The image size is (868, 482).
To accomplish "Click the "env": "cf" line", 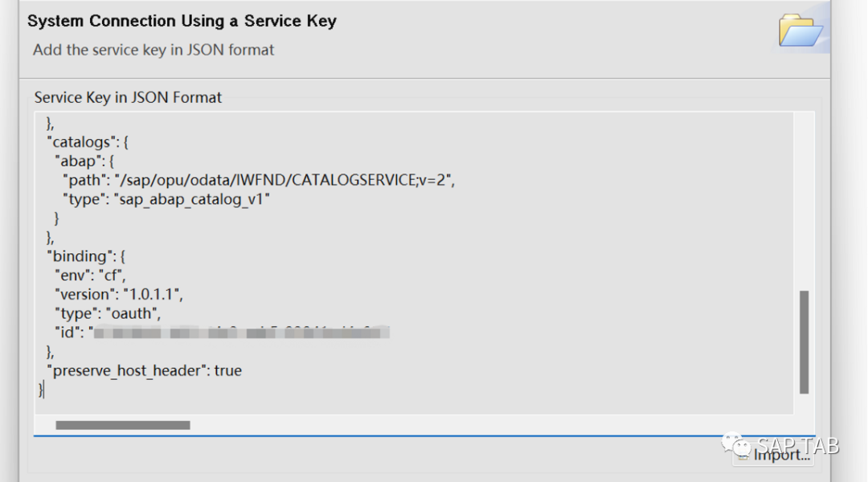I will click(x=90, y=275).
